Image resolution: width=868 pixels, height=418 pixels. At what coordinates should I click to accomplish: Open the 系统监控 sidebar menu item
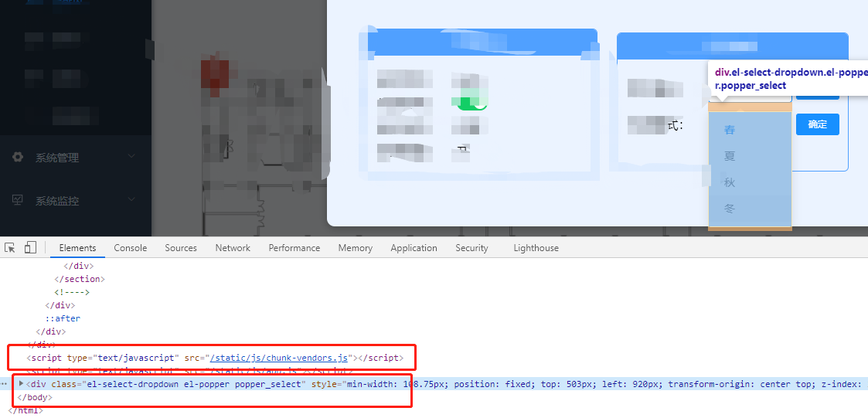(x=75, y=200)
